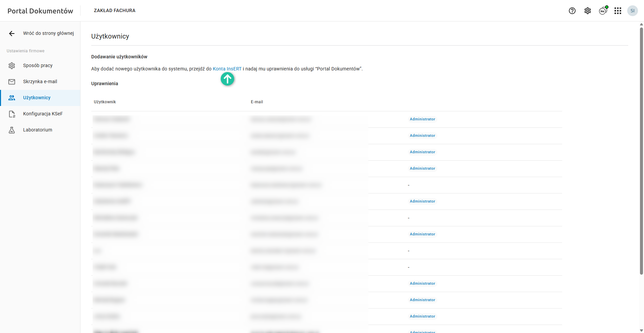This screenshot has width=644, height=333.
Task: Go to Laboratorium section
Action: pos(38,130)
